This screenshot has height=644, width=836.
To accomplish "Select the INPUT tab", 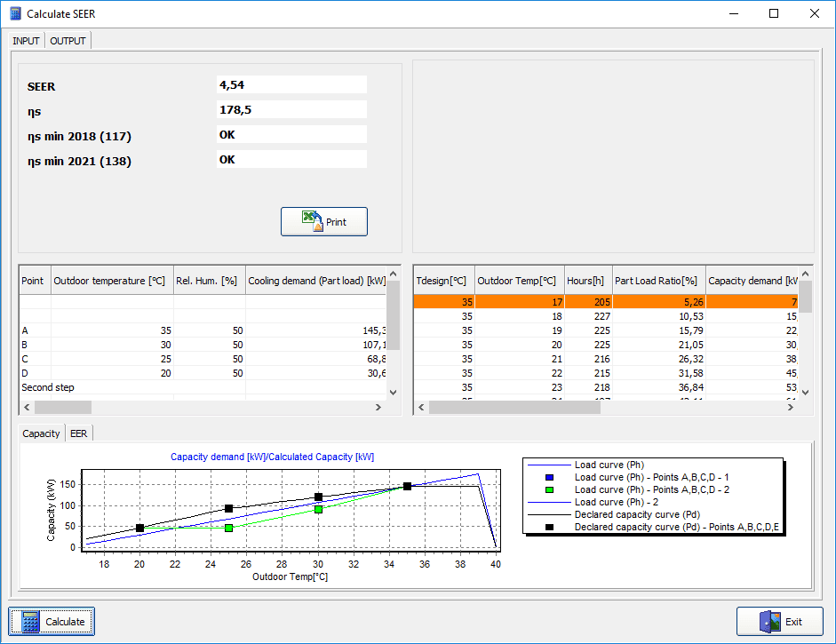I will [26, 40].
